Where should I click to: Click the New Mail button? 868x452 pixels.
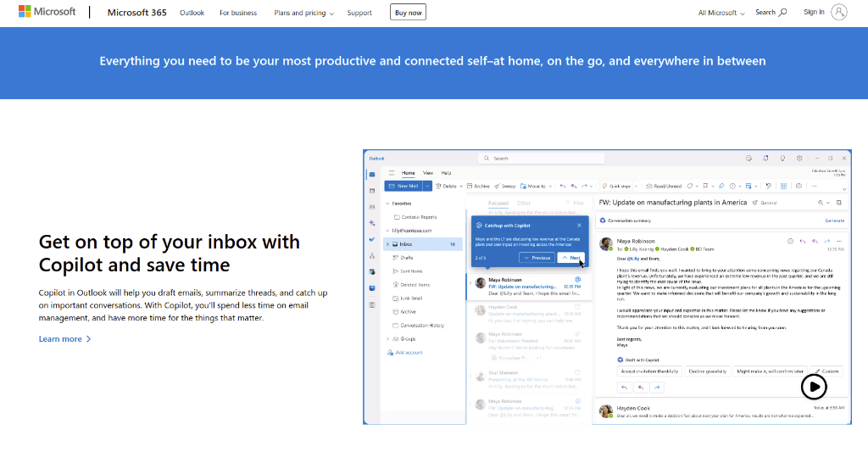point(403,186)
